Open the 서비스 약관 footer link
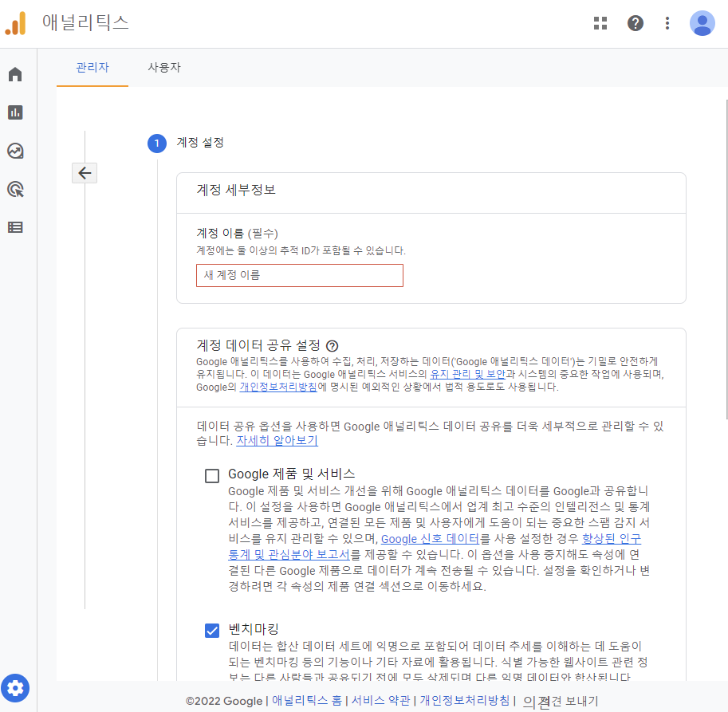 pyautogui.click(x=380, y=700)
